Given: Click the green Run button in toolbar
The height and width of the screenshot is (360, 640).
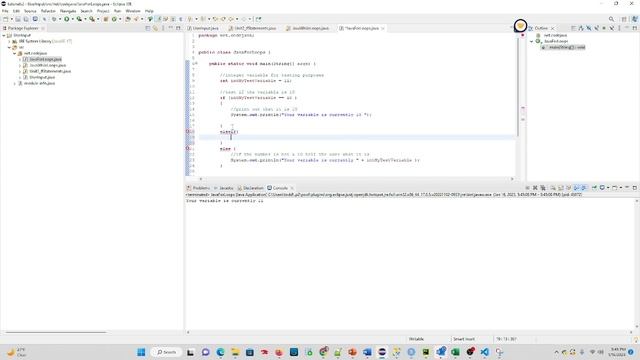Looking at the screenshot, I should coord(67,19).
